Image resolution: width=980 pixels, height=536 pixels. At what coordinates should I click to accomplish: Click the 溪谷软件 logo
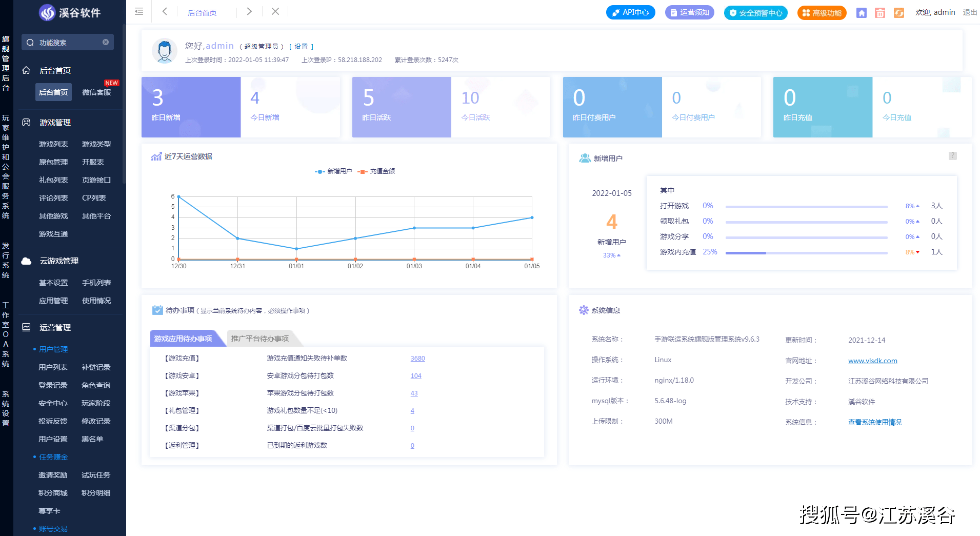click(x=70, y=12)
